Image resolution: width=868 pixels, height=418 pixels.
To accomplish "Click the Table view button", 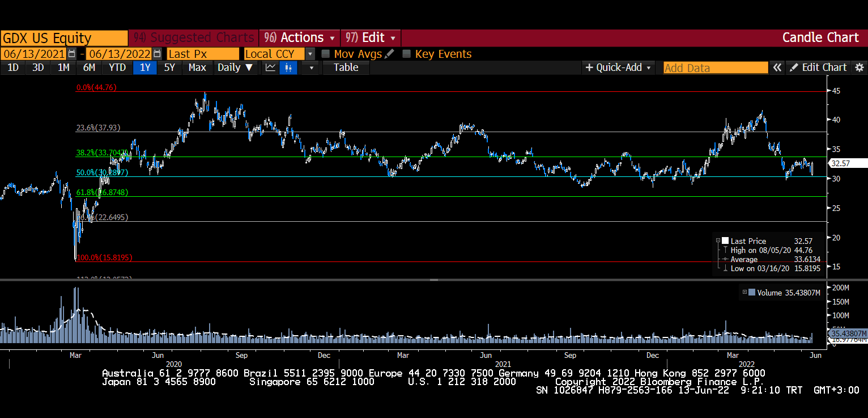I will (x=346, y=67).
